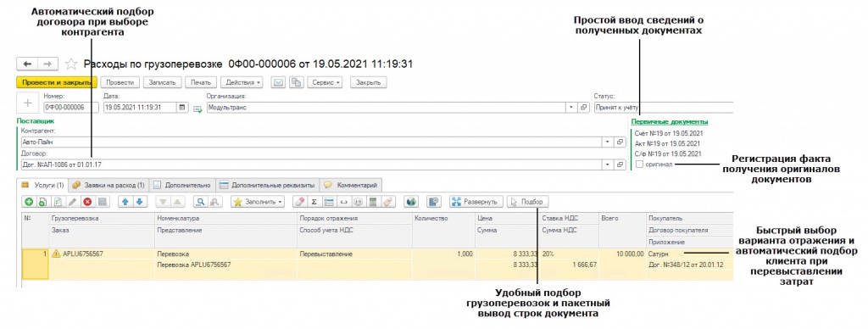This screenshot has height=329, width=868.
Task: Go forward with the right arrow button
Action: [48, 64]
